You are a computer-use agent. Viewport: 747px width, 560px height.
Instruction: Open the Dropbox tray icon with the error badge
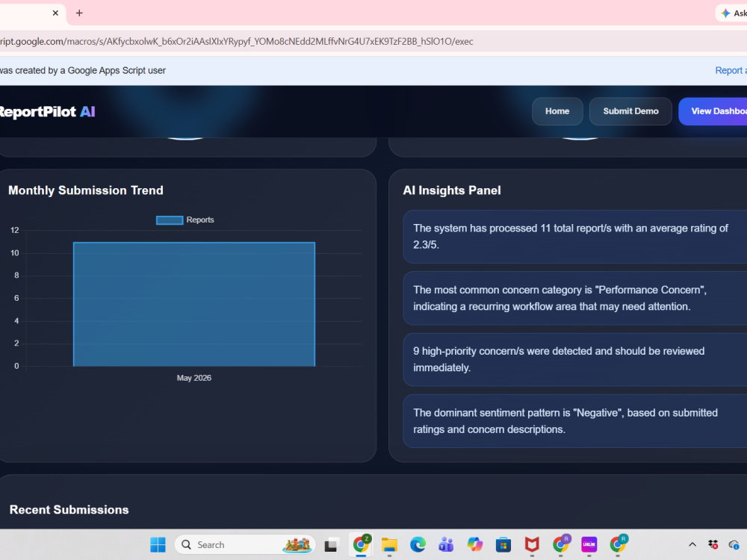713,544
